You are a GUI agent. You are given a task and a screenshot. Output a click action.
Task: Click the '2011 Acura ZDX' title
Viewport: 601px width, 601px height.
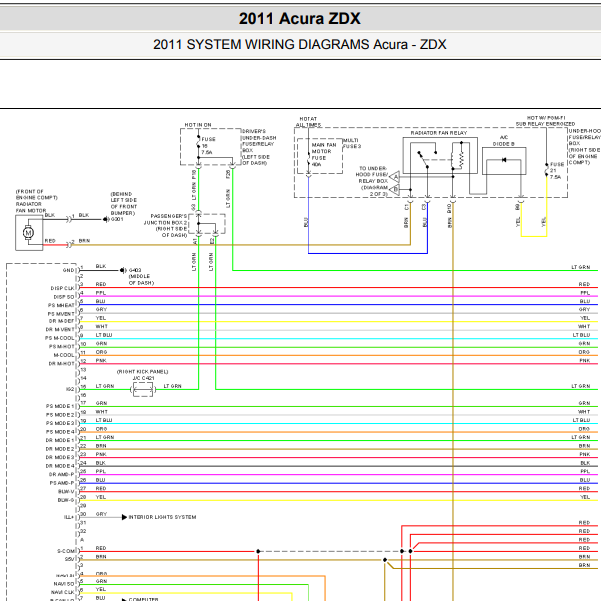[x=300, y=18]
